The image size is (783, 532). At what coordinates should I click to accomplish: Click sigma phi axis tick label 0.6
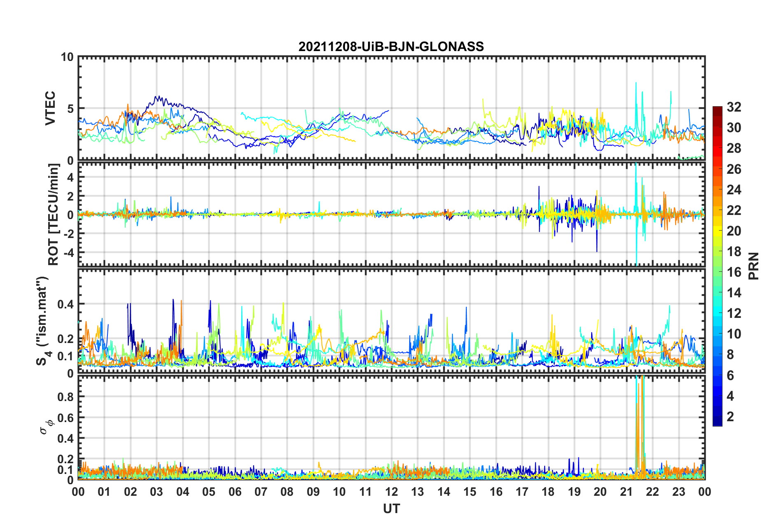coord(65,418)
